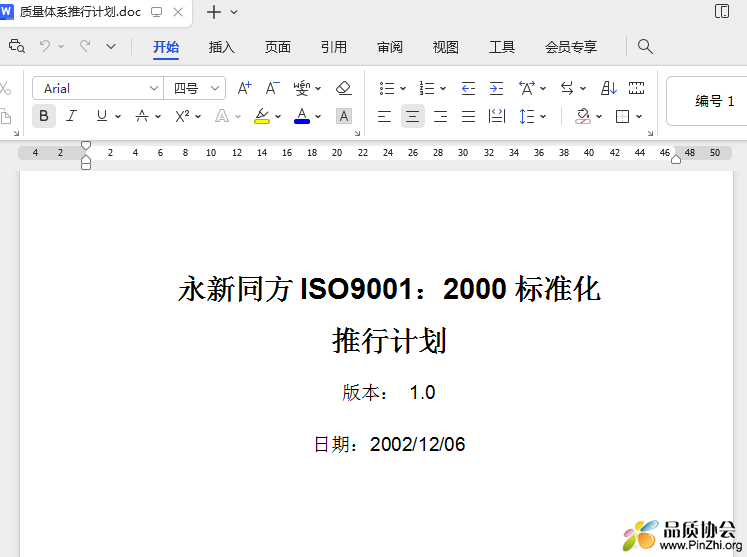Open the 工具 tab
The height and width of the screenshot is (557, 747).
pyautogui.click(x=502, y=47)
